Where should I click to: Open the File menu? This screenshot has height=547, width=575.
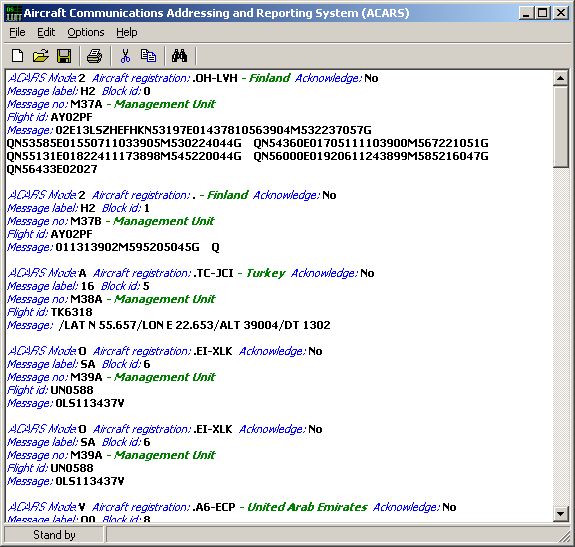pos(17,32)
